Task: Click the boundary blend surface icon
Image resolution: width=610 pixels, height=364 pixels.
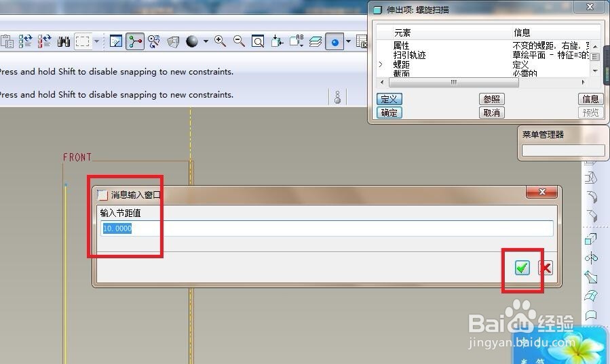Action: point(591,296)
